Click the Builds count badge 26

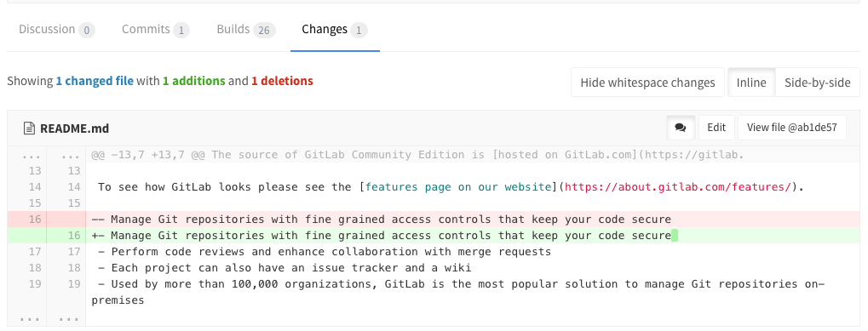[x=264, y=31]
